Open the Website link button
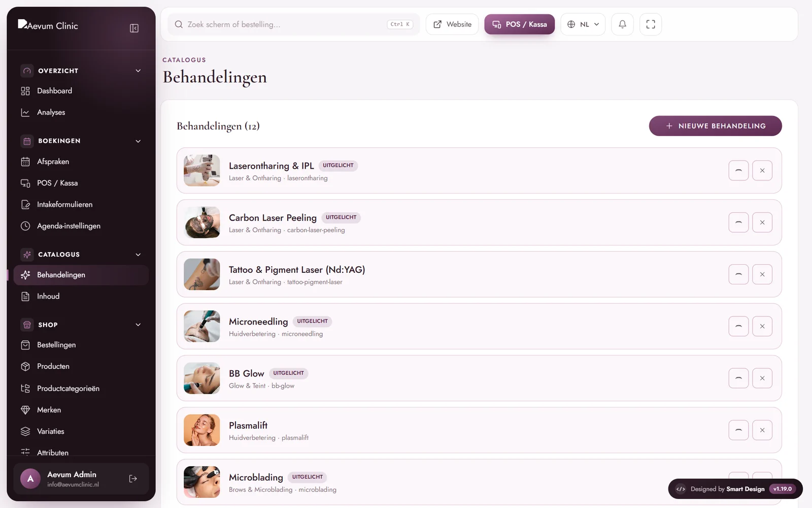 click(x=452, y=24)
